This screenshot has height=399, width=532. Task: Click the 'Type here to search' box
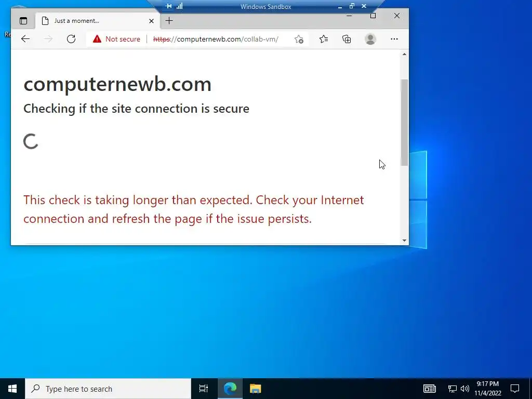point(108,389)
